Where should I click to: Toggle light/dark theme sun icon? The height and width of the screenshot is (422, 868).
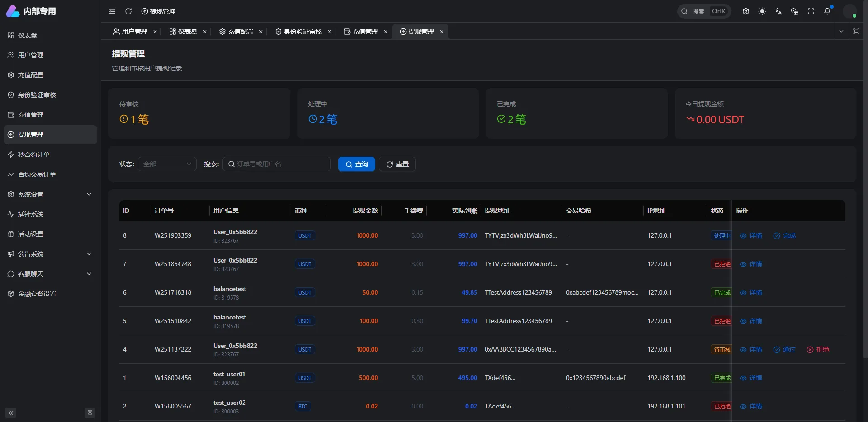pyautogui.click(x=762, y=11)
